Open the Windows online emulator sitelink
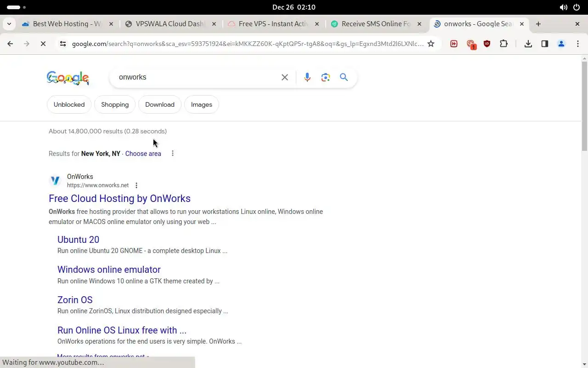 click(x=109, y=270)
